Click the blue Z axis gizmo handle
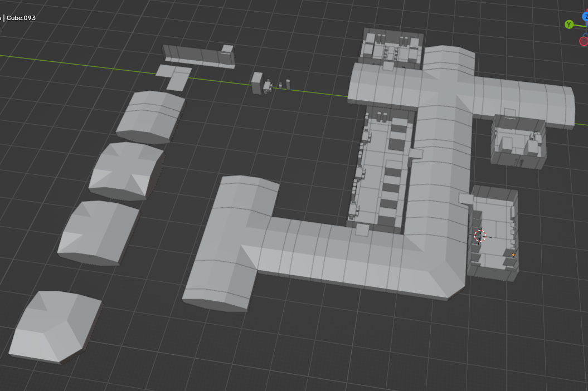 [x=585, y=17]
